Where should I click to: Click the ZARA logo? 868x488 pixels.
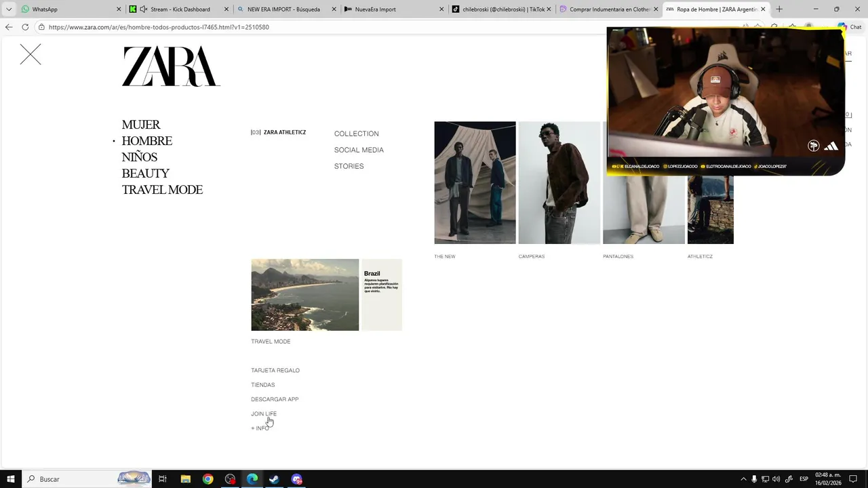tap(171, 66)
